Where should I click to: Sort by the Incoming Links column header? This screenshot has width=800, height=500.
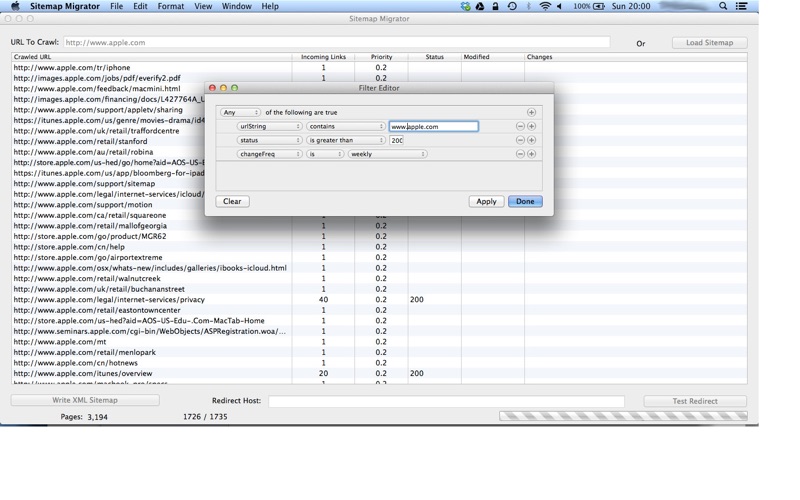click(323, 57)
